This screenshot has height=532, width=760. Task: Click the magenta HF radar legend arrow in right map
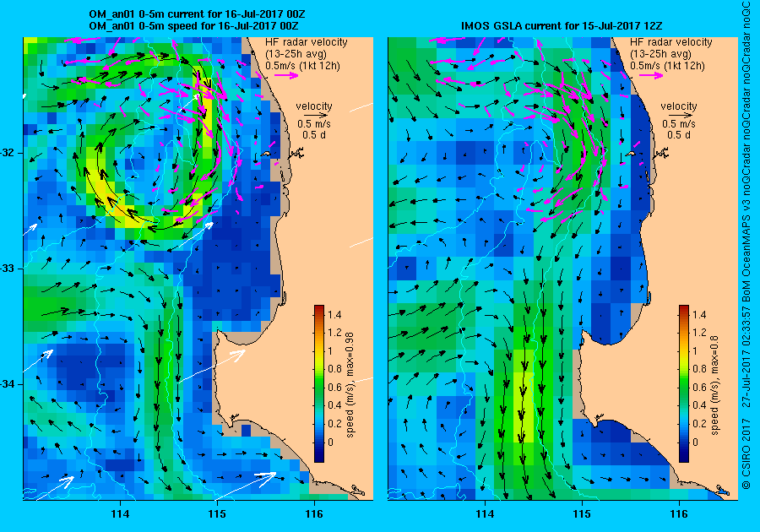(x=651, y=75)
